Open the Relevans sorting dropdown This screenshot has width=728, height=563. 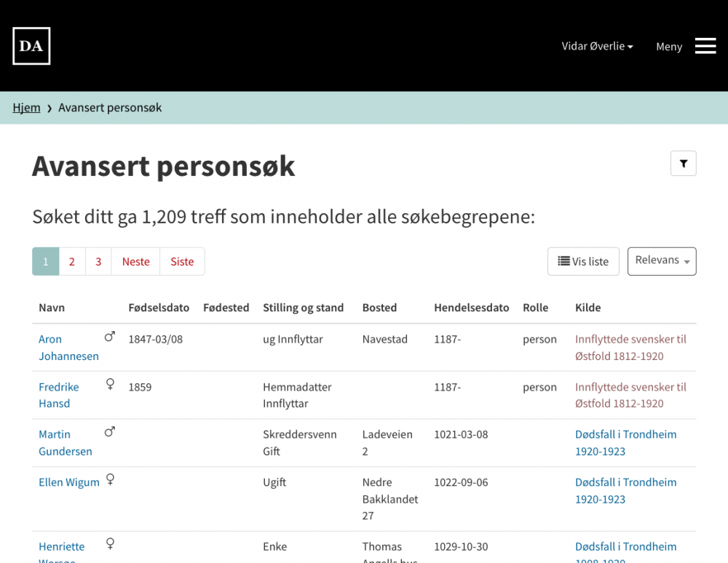coord(658,260)
